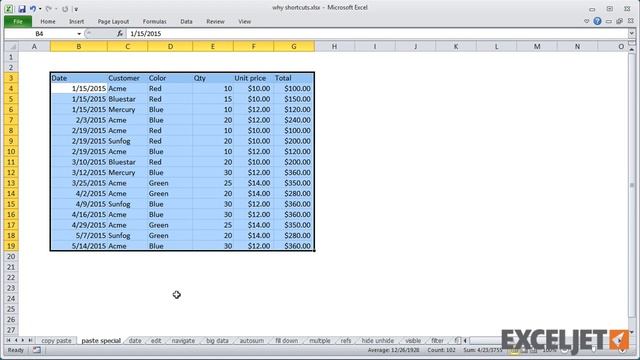Screen dimensions: 640x360
Task: Click the horizontal scrollbar left arrow
Action: (465, 340)
